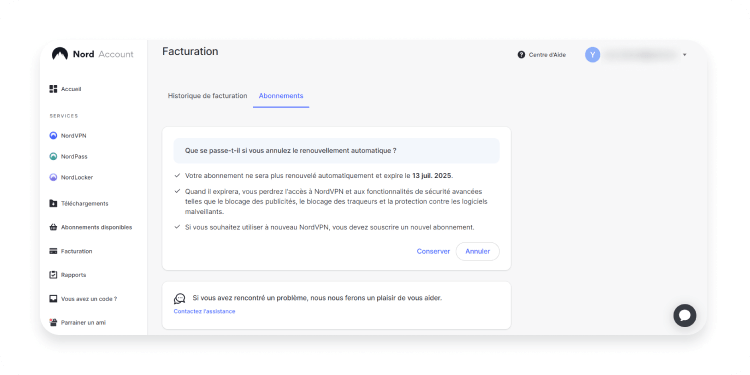
Task: Click the checkmark beside Quand il expirera
Action: 177,191
